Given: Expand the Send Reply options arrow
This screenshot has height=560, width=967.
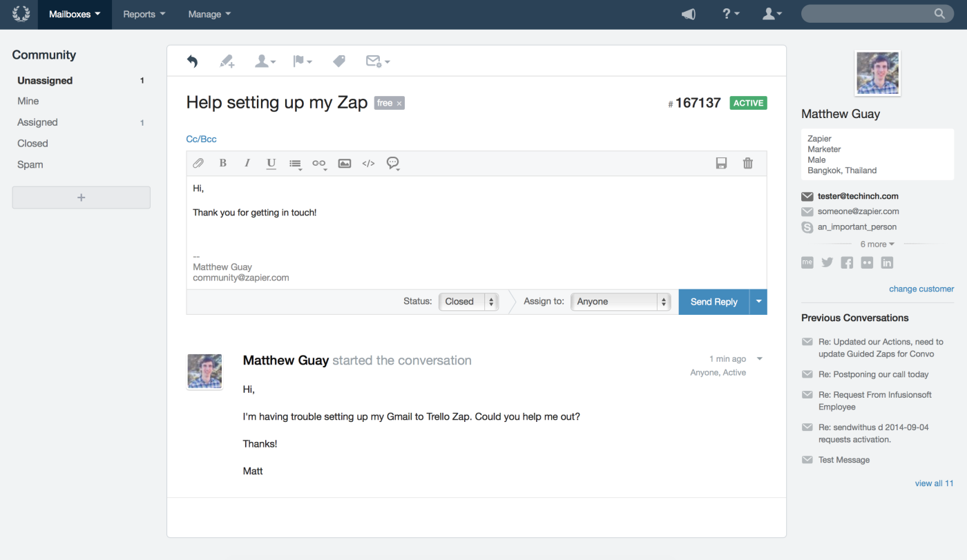Looking at the screenshot, I should 758,302.
